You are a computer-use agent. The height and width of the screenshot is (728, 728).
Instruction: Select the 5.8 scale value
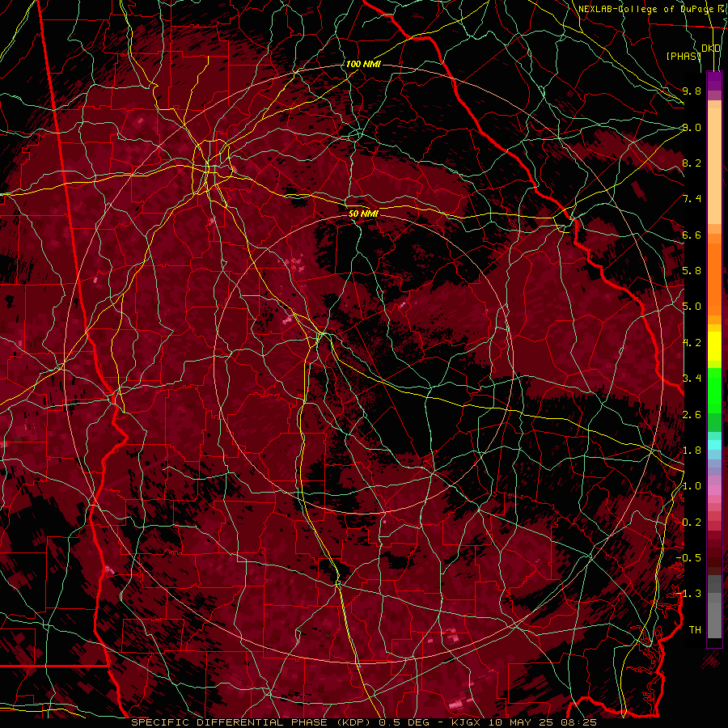[x=692, y=271]
